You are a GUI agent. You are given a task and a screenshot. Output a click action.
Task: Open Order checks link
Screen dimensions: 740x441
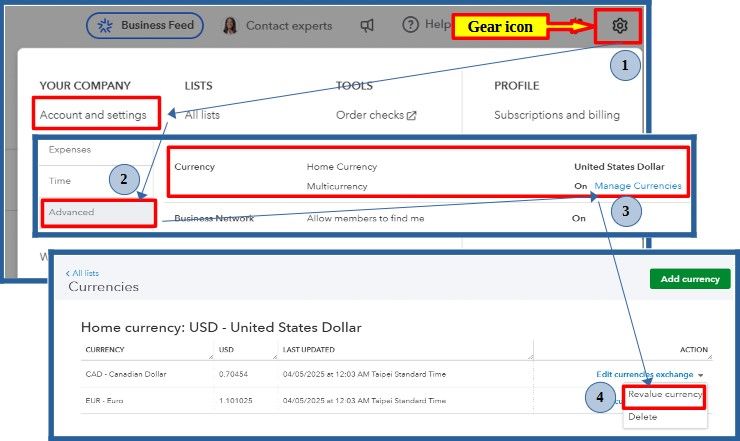(370, 115)
